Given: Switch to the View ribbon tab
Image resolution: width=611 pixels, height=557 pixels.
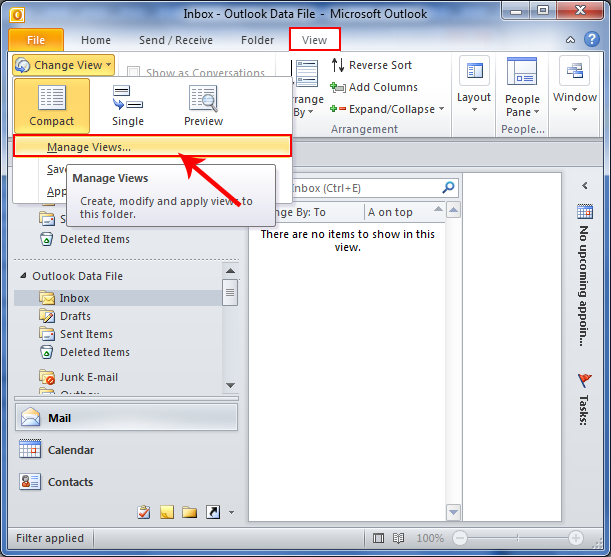Looking at the screenshot, I should point(314,40).
